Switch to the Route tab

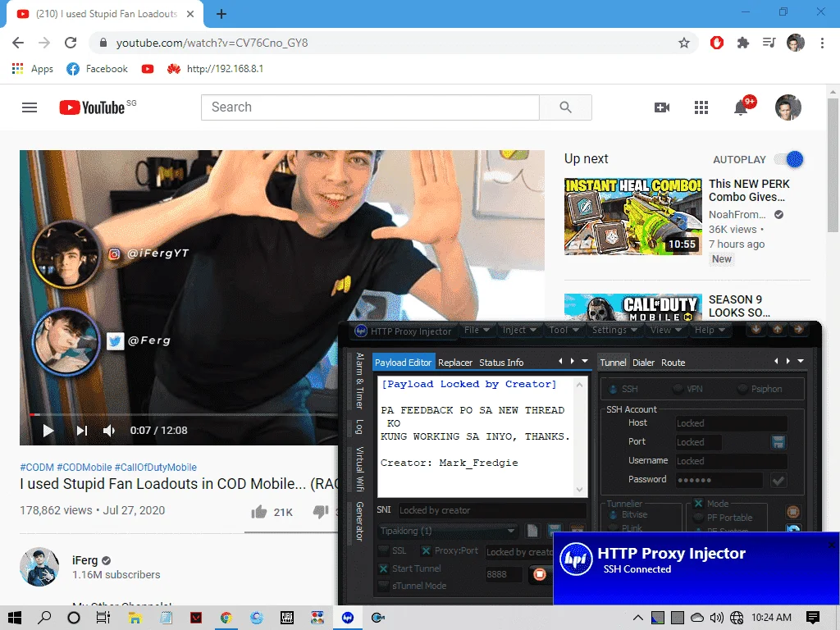click(x=673, y=363)
